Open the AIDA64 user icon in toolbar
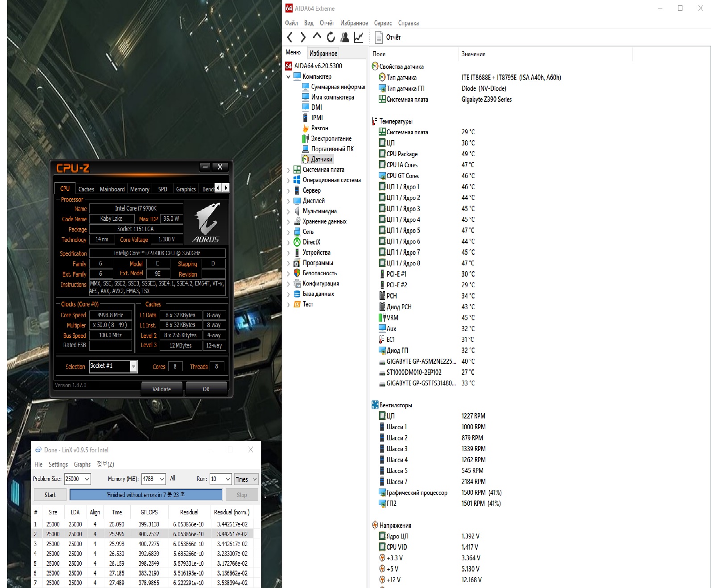 coord(345,37)
